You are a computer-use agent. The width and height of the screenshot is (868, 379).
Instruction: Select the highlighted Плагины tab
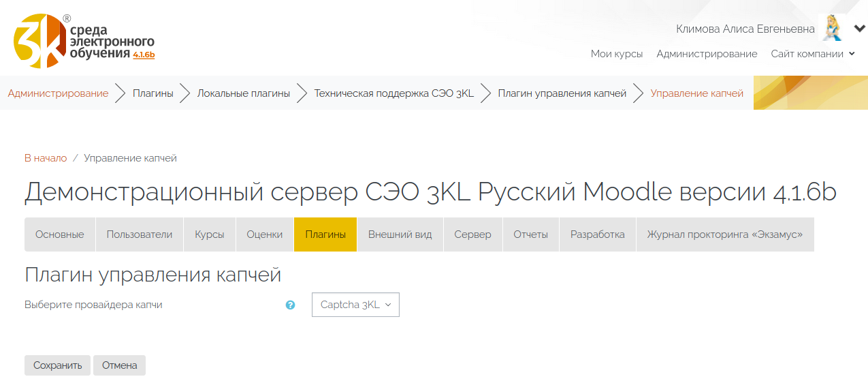[x=325, y=234]
